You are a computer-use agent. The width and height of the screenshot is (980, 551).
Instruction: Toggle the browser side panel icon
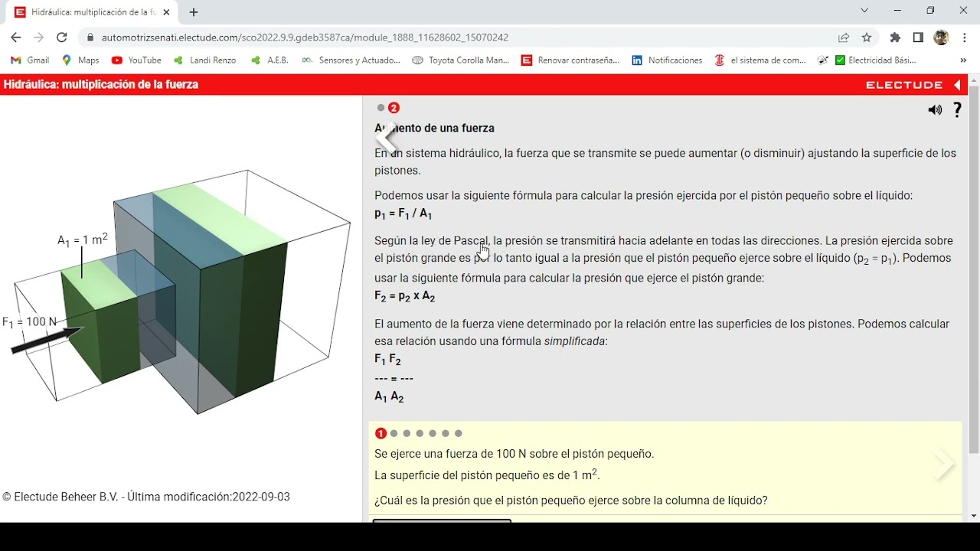[x=918, y=37]
